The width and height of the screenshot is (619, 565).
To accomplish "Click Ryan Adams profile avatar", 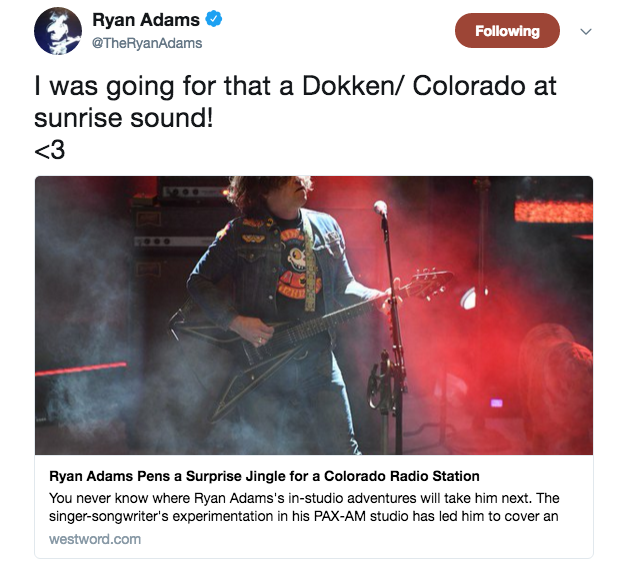I will pos(58,31).
